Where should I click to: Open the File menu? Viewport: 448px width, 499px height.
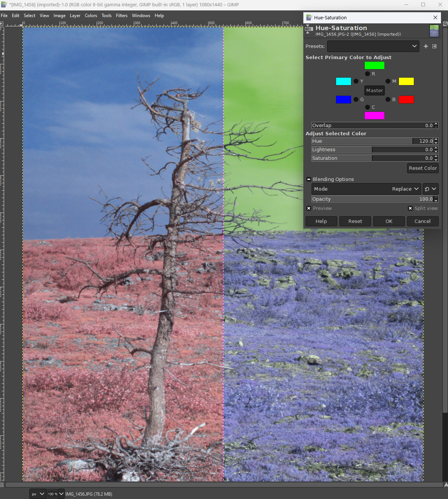(4, 16)
